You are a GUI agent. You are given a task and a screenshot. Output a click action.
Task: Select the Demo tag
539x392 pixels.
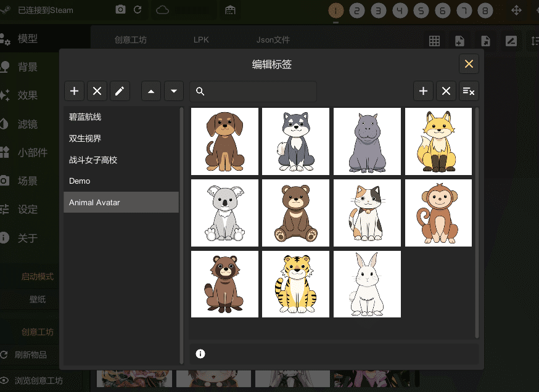point(121,181)
